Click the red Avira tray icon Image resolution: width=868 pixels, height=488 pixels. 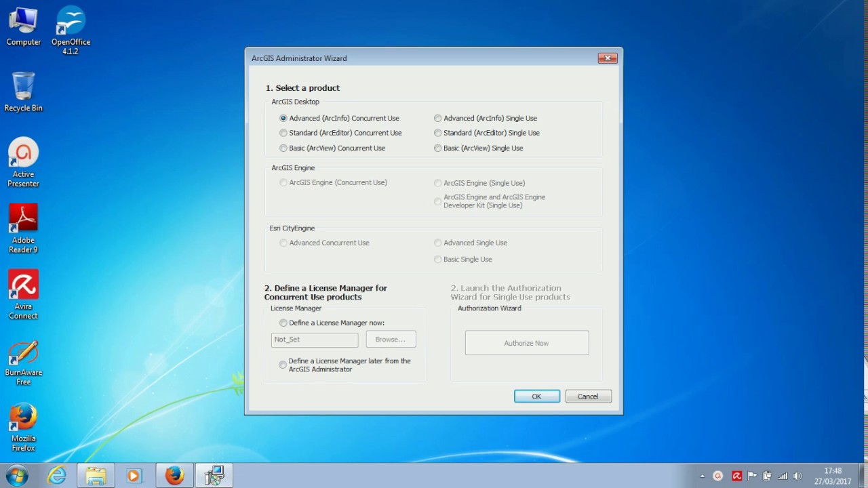pos(736,476)
